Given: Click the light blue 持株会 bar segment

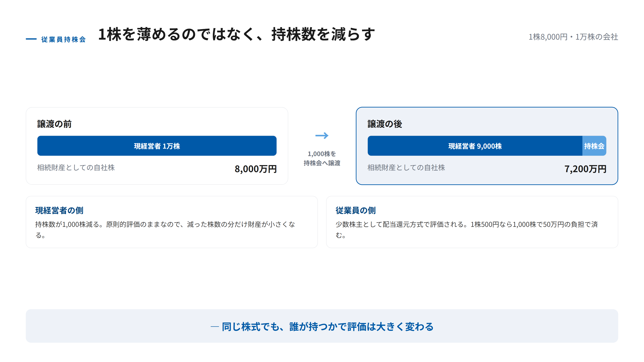Looking at the screenshot, I should click(x=594, y=146).
